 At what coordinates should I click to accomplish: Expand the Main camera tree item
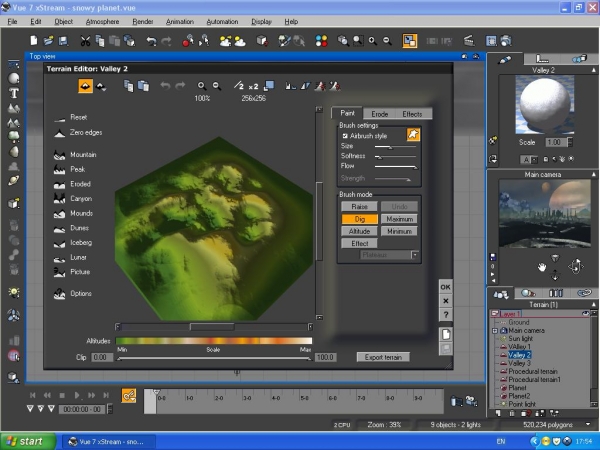(494, 330)
